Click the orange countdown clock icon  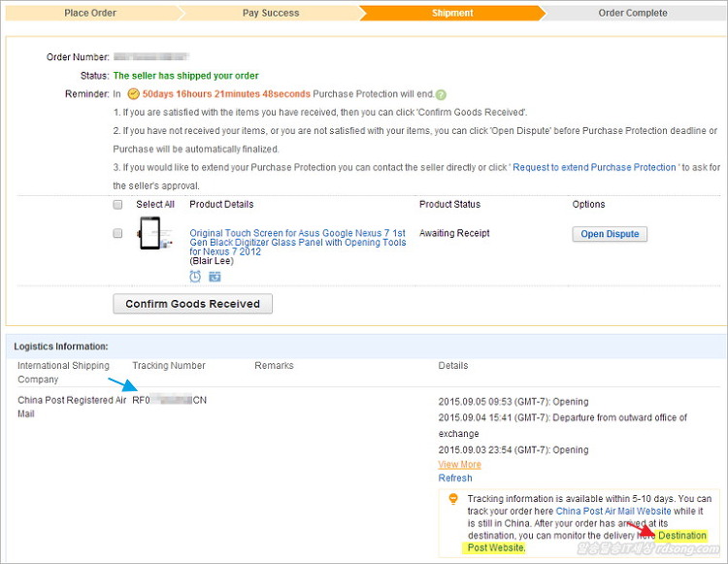[x=133, y=94]
